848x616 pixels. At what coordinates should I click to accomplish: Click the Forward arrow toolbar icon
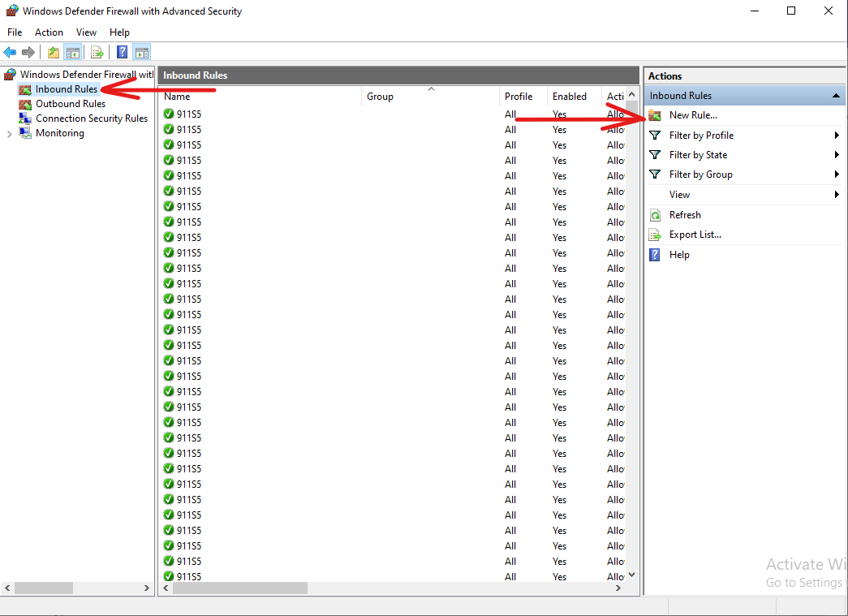tap(28, 53)
